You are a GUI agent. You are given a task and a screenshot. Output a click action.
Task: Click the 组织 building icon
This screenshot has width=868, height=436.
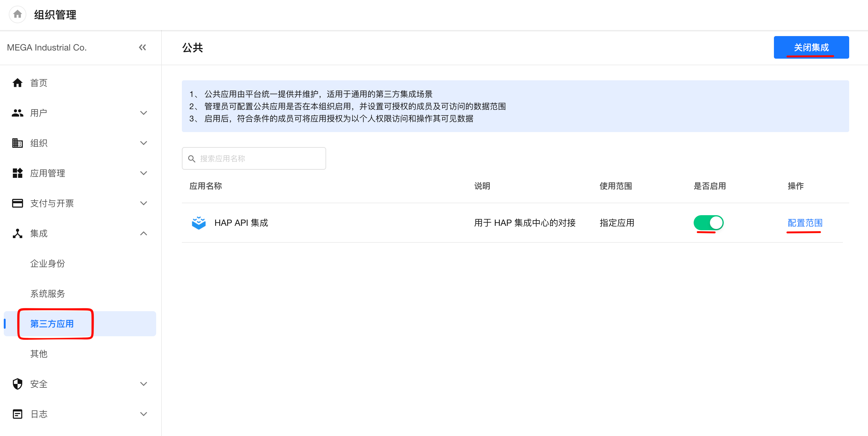click(x=18, y=143)
